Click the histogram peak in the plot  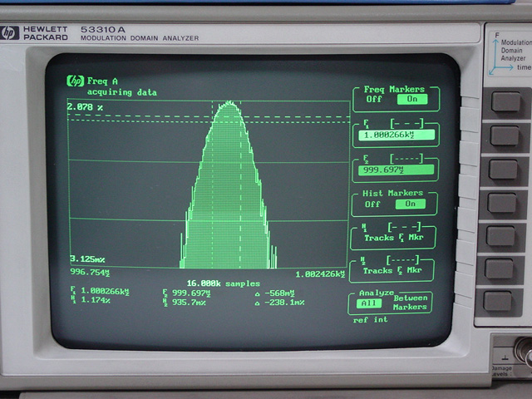click(227, 104)
